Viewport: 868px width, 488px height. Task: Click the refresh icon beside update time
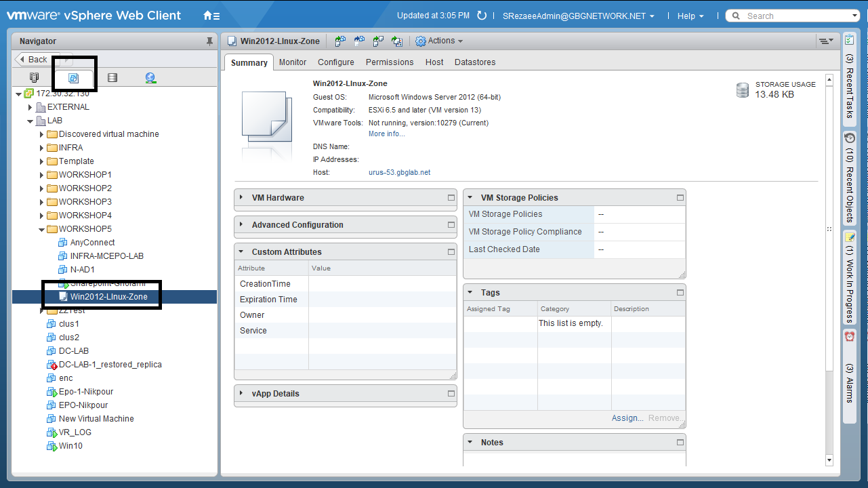[x=482, y=16]
